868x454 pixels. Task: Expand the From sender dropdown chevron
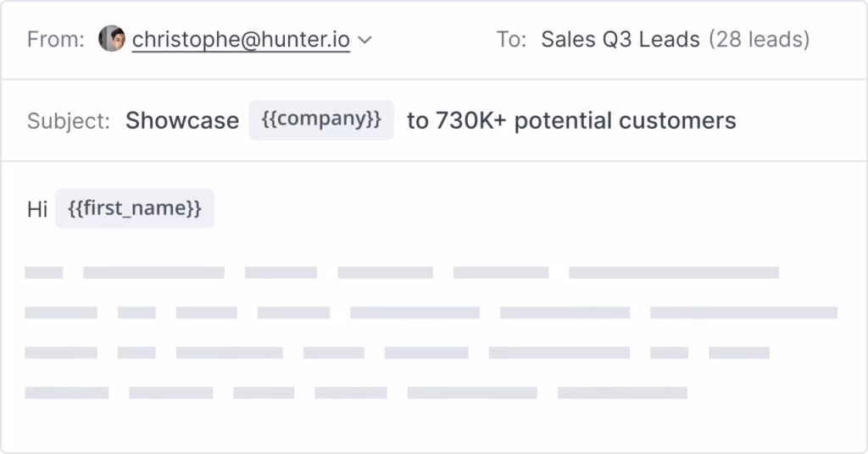pos(365,40)
